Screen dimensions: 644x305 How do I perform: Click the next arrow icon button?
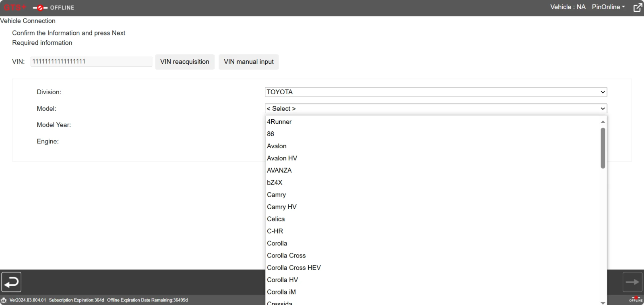(x=632, y=282)
